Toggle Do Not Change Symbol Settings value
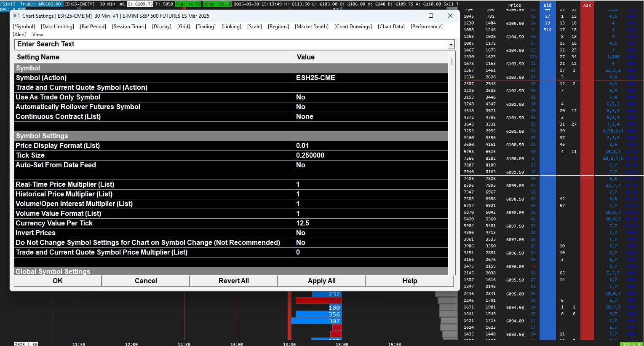644x346 pixels. click(371, 243)
